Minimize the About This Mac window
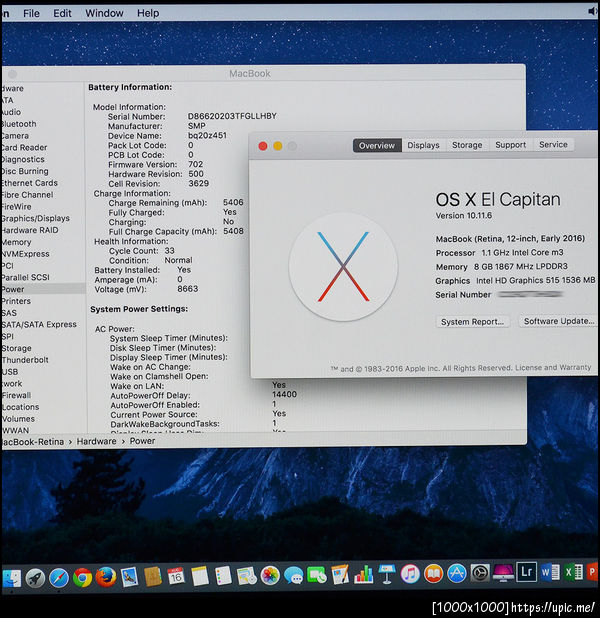 point(278,146)
